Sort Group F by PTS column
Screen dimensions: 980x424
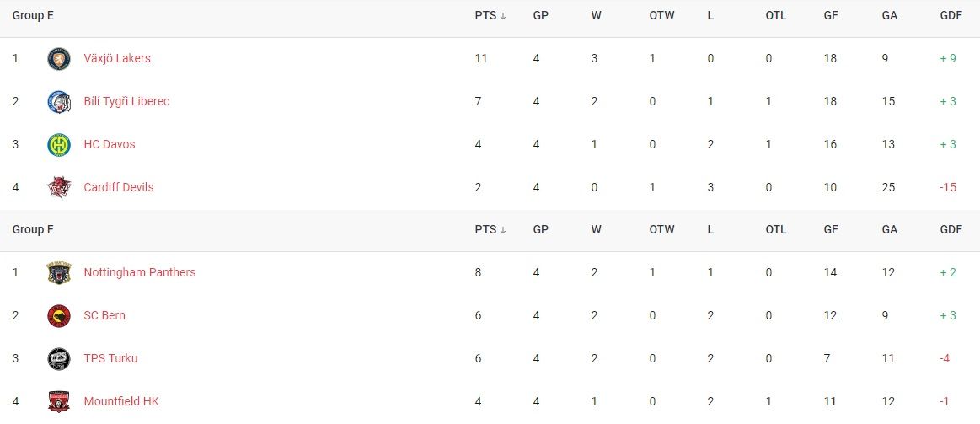point(490,229)
